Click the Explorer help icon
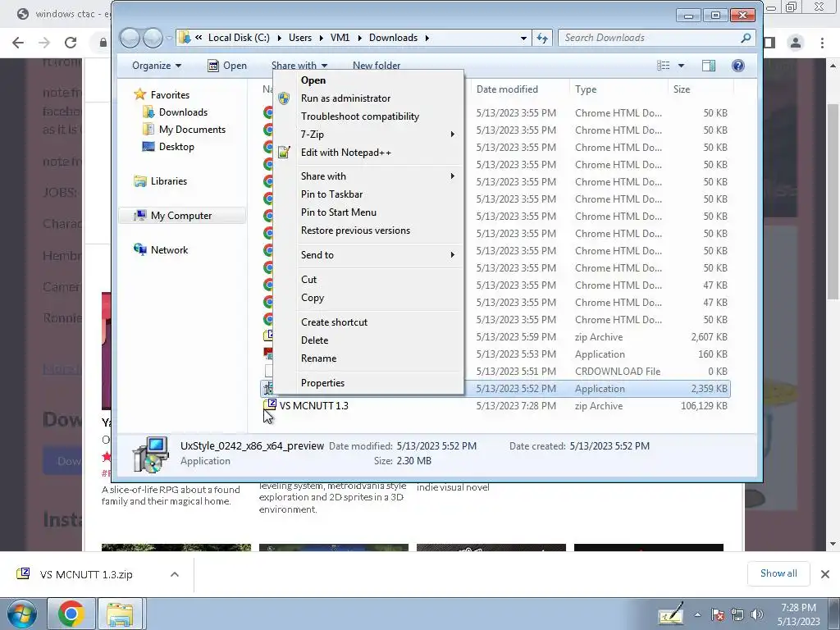The width and height of the screenshot is (840, 630). click(x=738, y=66)
